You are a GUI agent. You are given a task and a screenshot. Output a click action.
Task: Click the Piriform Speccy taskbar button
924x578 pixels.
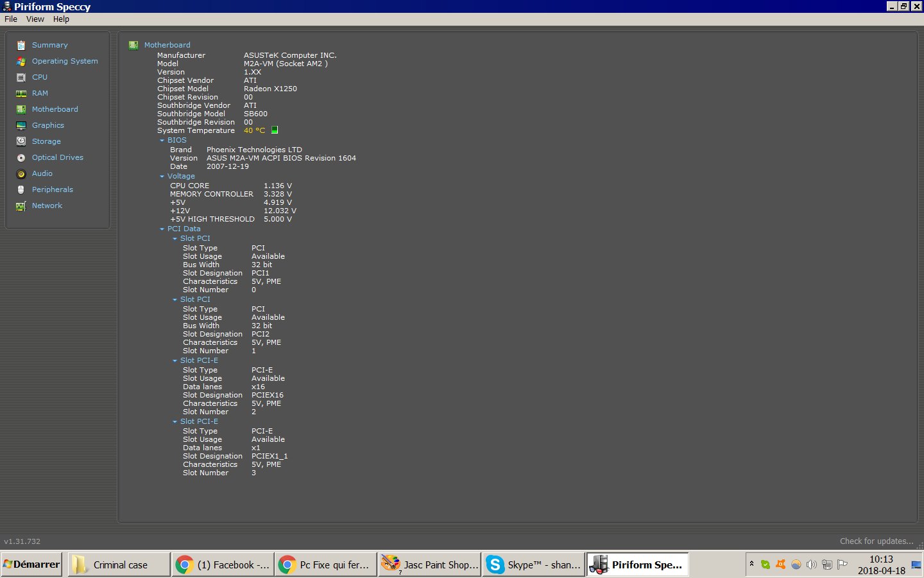tap(637, 565)
